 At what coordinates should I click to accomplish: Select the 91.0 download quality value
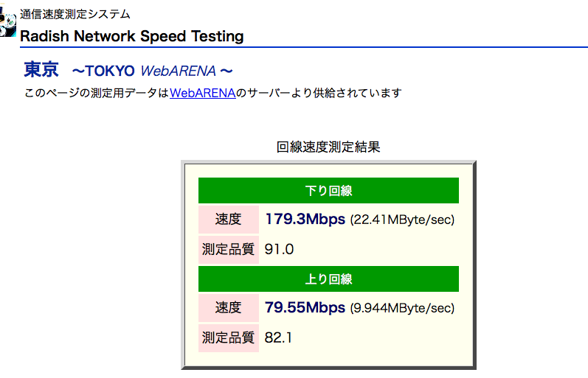(x=279, y=250)
